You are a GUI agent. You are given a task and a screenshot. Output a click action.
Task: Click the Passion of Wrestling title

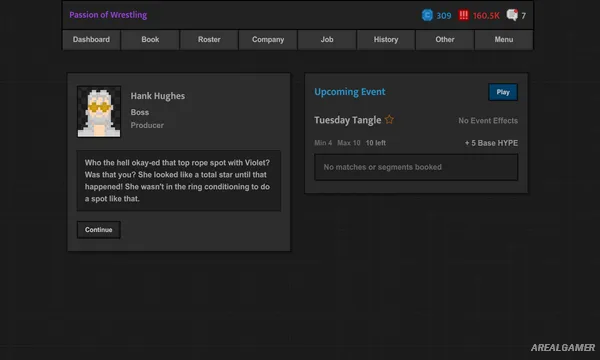(x=108, y=15)
